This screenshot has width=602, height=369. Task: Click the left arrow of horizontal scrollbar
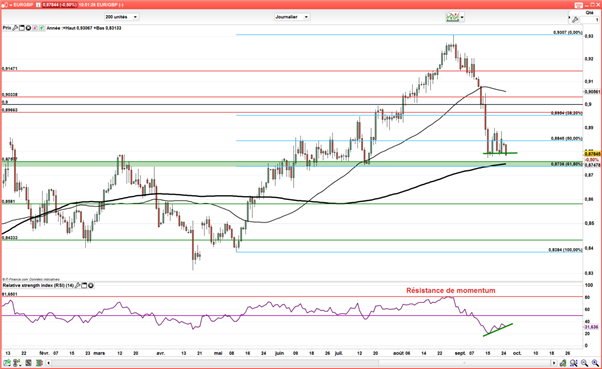(x=48, y=363)
